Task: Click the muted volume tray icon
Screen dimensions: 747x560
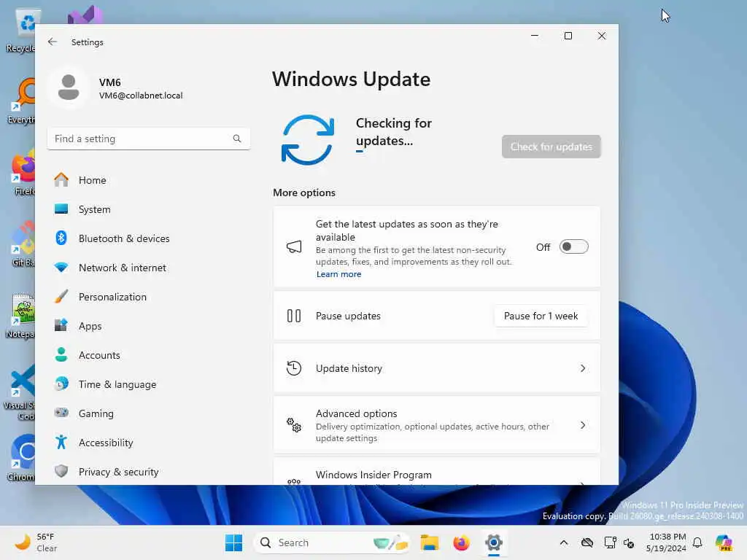Action: 629,542
